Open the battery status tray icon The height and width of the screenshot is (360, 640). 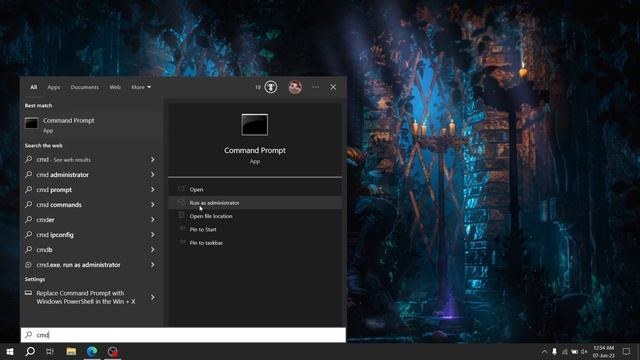[574, 351]
